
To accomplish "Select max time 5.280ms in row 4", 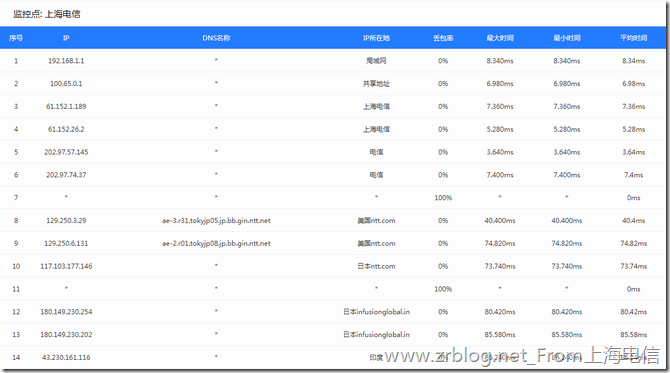I will [x=500, y=129].
